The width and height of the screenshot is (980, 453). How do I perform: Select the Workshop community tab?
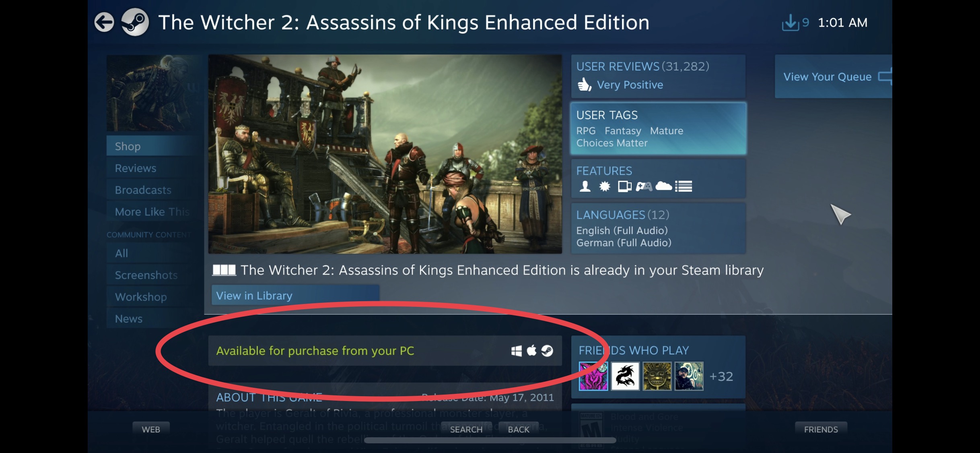click(140, 296)
